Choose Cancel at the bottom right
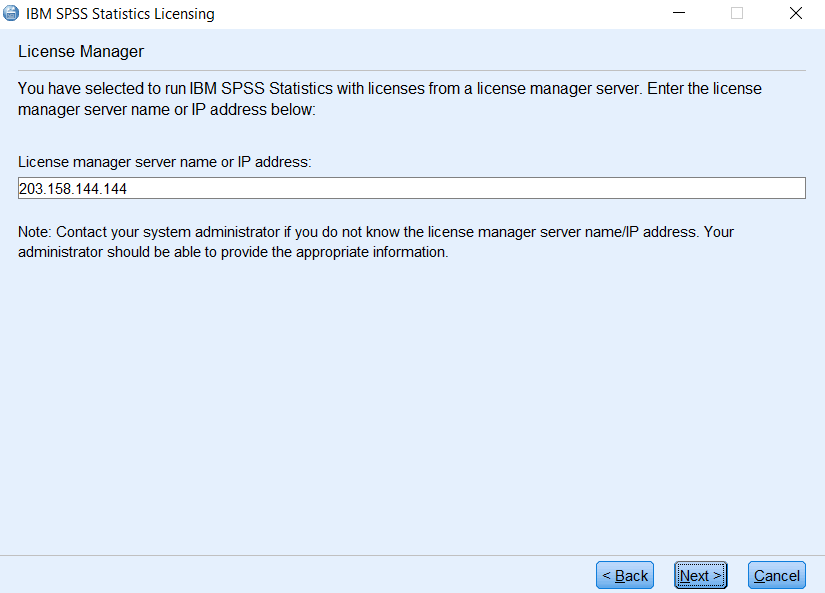Screen dimensions: 825x593 (777, 575)
